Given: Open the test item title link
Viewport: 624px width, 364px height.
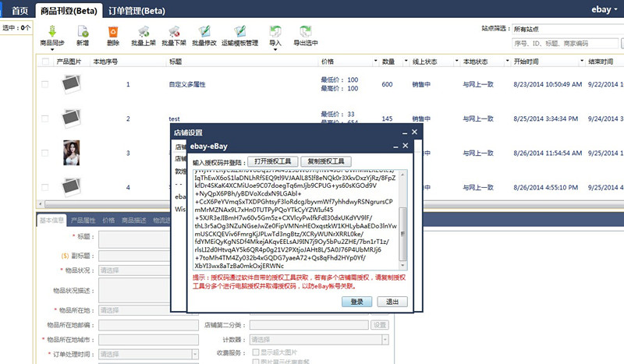Looking at the screenshot, I should coord(174,118).
